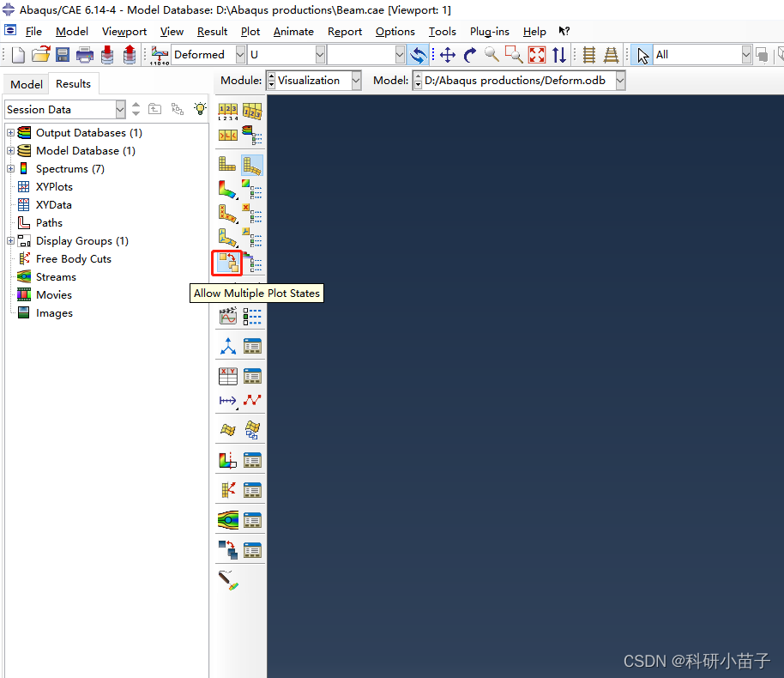Open a file with the folder icon
Viewport: 784px width, 678px height.
[x=41, y=54]
